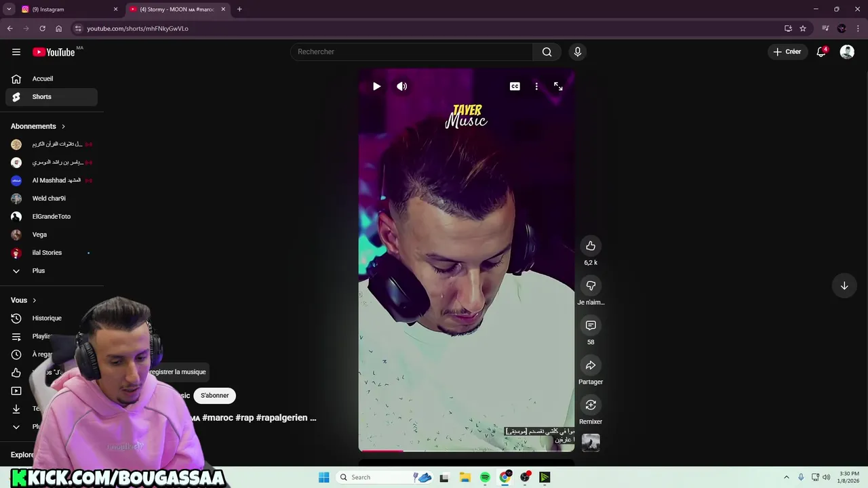Open the taskbar volume speaker icon
The image size is (868, 488).
(x=826, y=477)
